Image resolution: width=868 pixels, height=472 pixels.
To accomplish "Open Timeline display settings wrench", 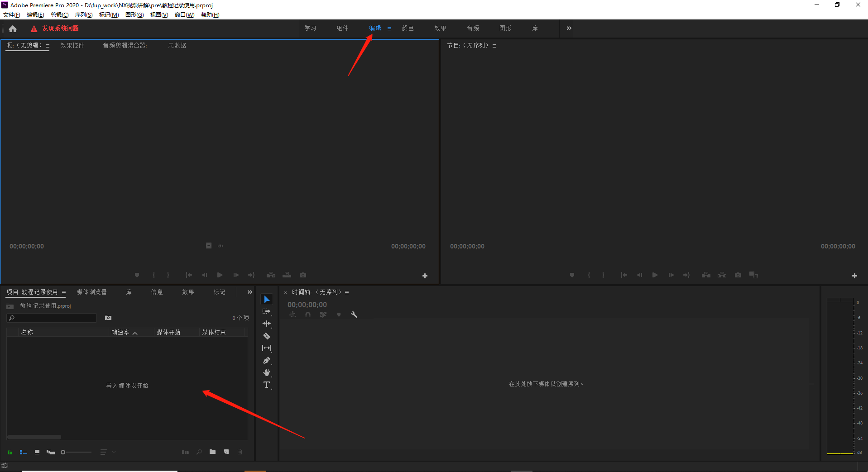I will [x=354, y=315].
